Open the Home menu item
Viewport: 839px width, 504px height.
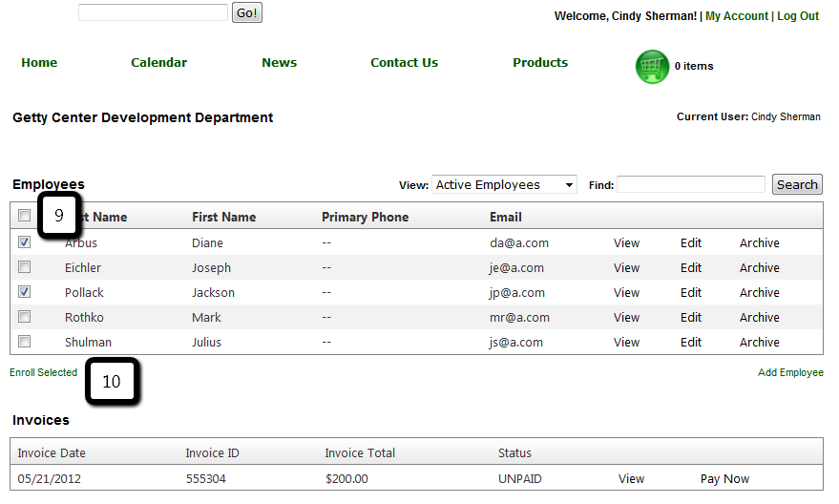coord(39,63)
